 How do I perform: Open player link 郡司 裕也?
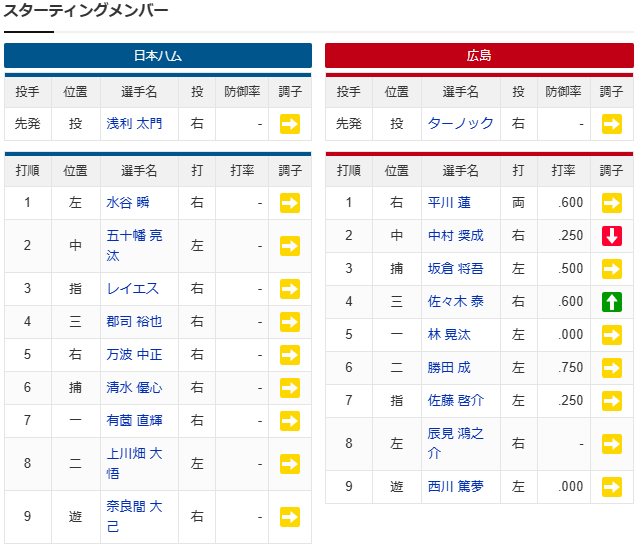click(x=134, y=322)
